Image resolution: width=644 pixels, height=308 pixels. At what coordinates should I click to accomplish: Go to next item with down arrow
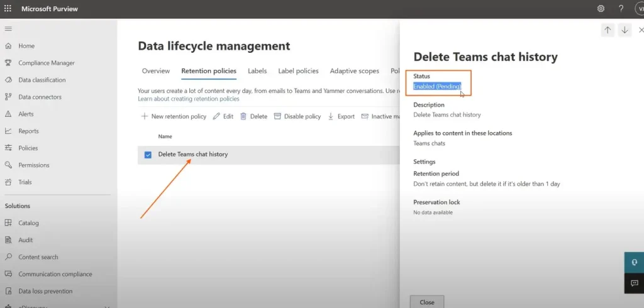point(625,30)
